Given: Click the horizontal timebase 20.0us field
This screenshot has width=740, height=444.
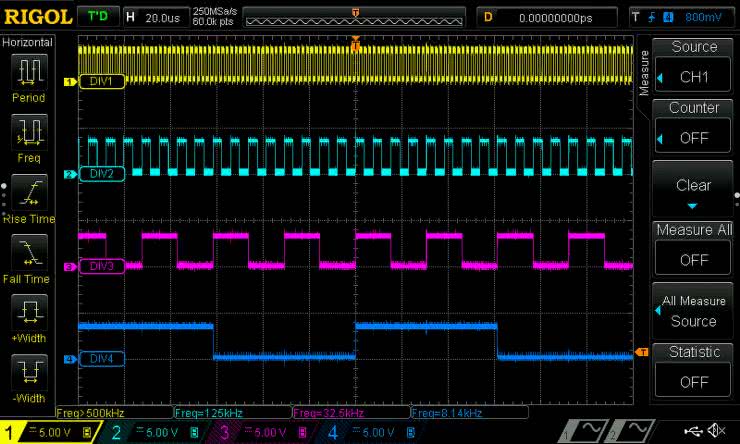Looking at the screenshot, I should 155,17.
